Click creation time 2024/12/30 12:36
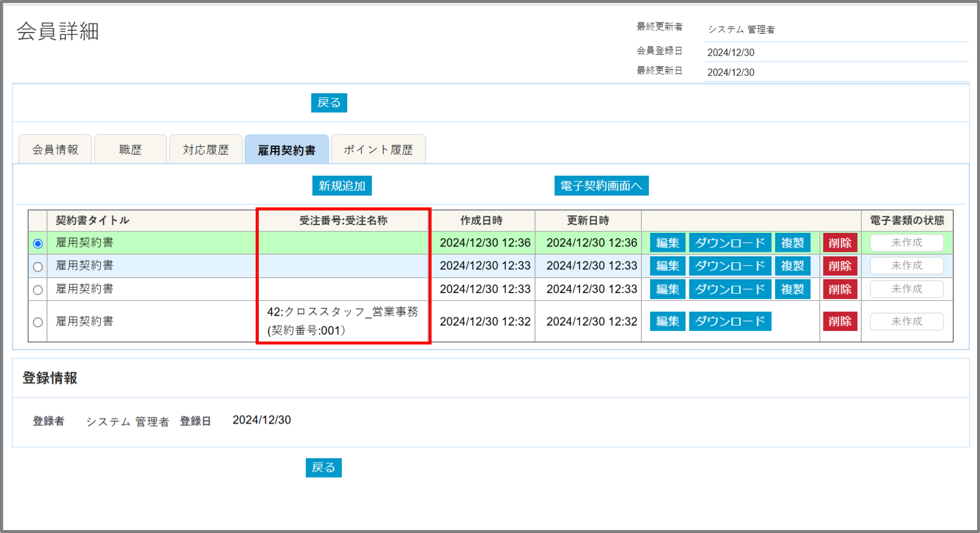Viewport: 980px width, 533px height. [485, 243]
